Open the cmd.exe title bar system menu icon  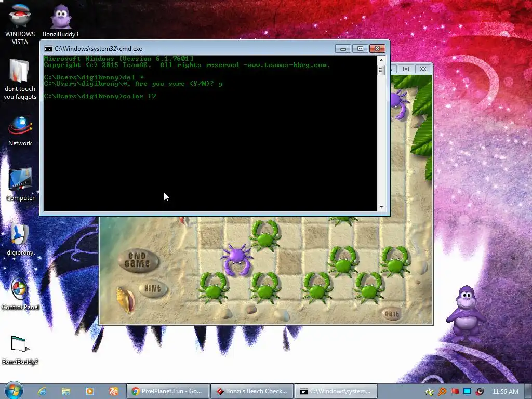pos(48,49)
